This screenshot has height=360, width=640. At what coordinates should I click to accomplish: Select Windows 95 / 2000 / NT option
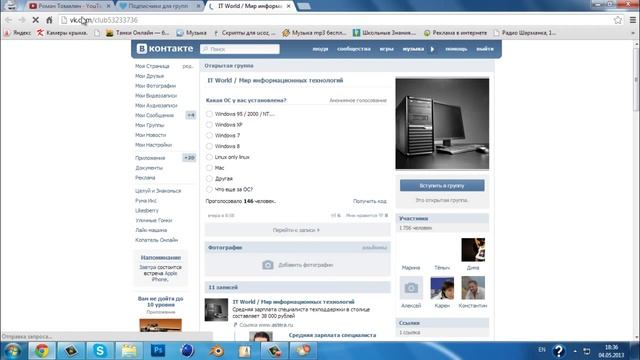tap(209, 114)
